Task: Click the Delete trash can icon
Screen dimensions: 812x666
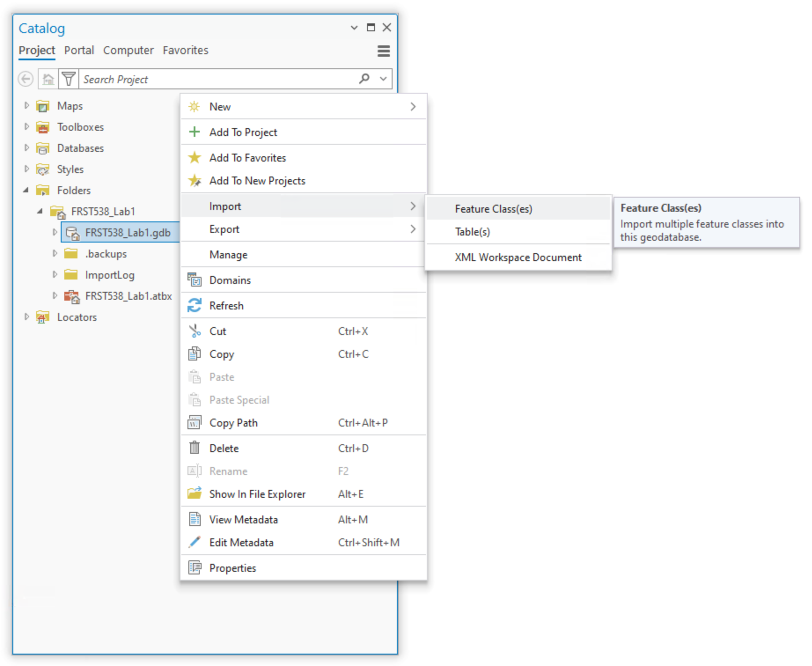Action: [x=194, y=448]
